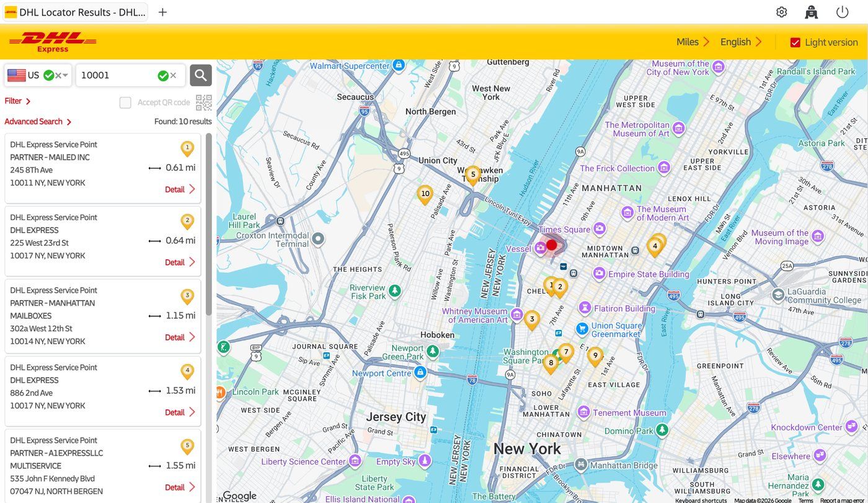Open the English language selector
Screen dimensions: 868x503
click(741, 42)
